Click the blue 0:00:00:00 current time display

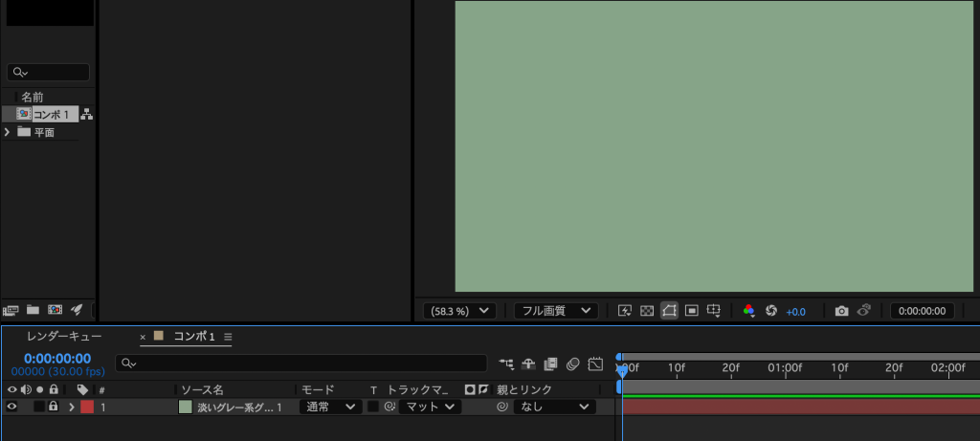[x=57, y=359]
